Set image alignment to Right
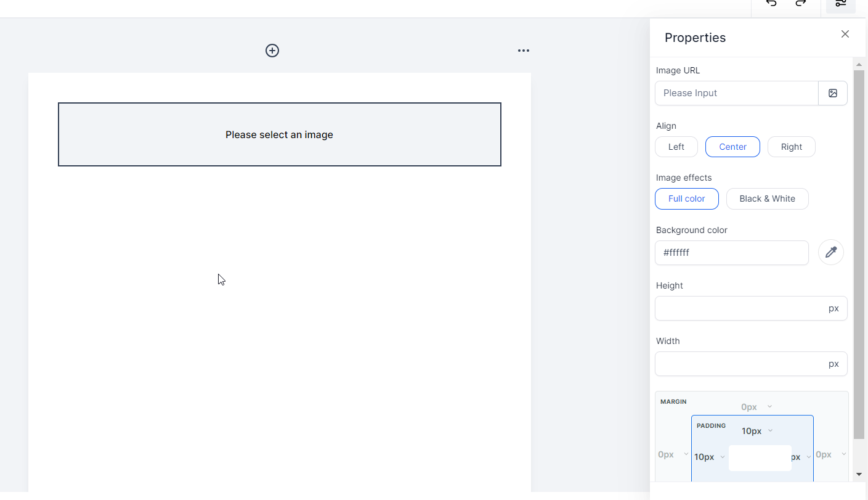Viewport: 868px width, 500px height. pyautogui.click(x=792, y=147)
